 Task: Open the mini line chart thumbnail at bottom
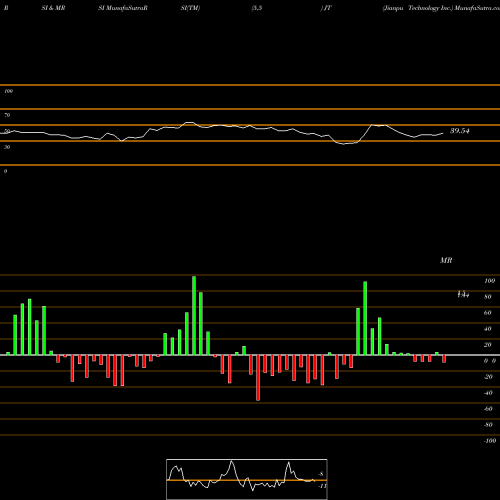tap(247, 479)
